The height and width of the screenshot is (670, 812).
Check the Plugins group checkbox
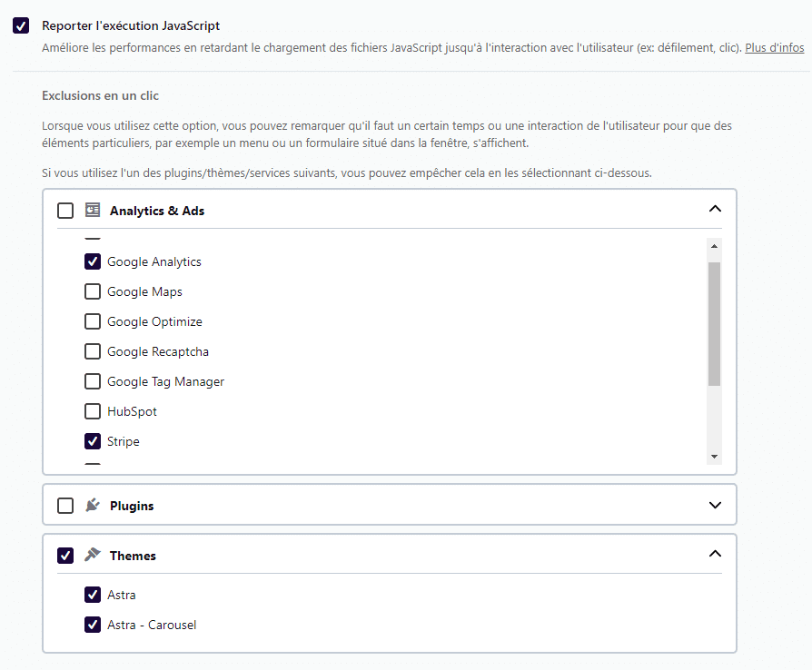(x=65, y=506)
